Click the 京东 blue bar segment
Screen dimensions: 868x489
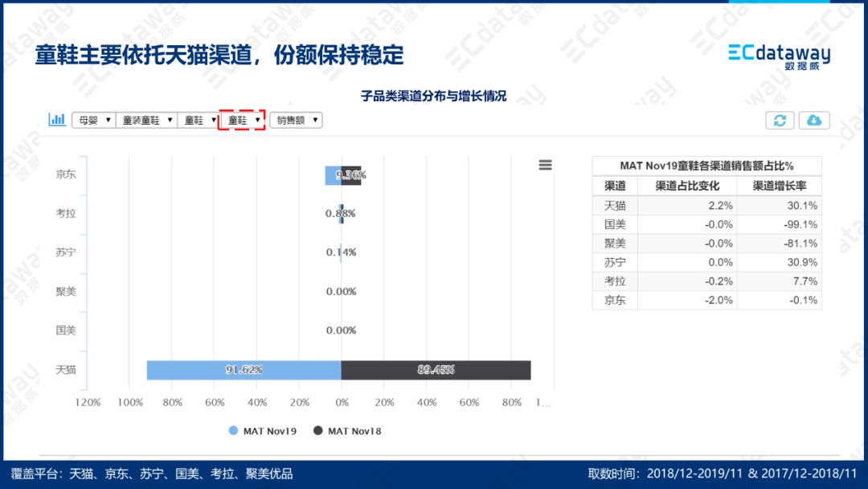(x=334, y=175)
